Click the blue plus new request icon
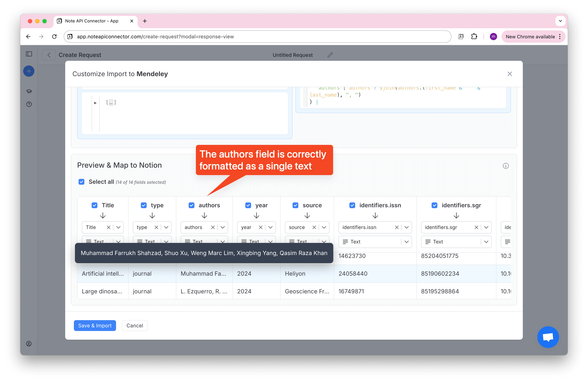Screen dimensions: 588x382 (29, 71)
